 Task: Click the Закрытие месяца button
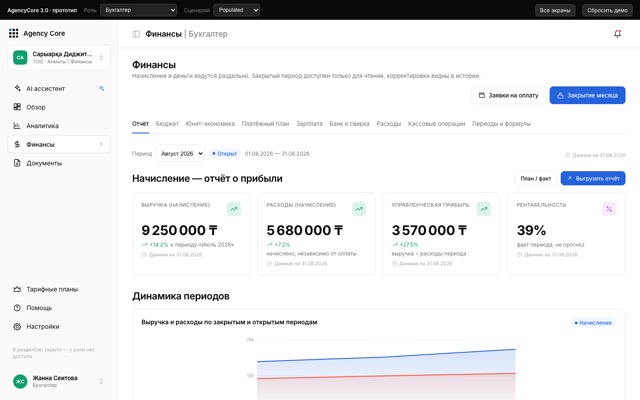pos(587,95)
